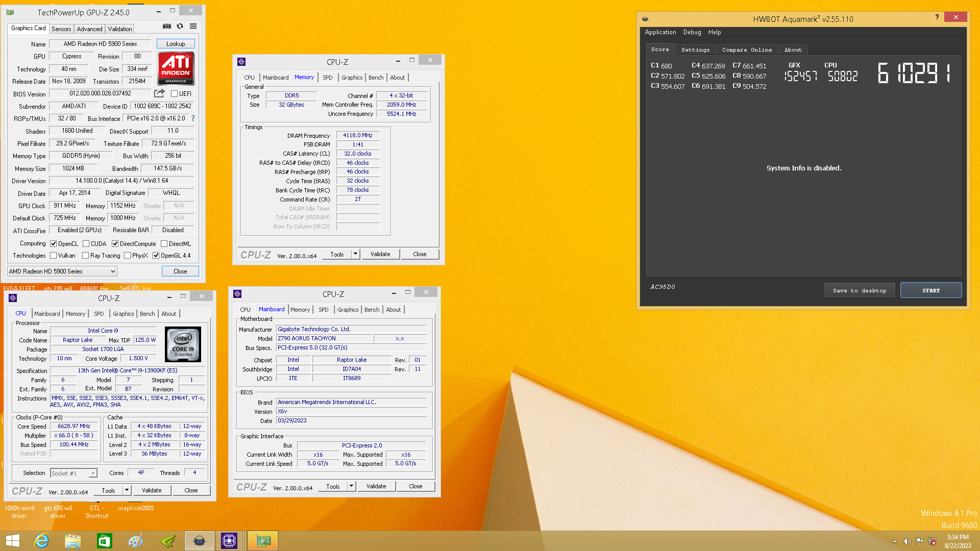This screenshot has height=551, width=980.
Task: Click Save to desktop button
Action: tap(860, 290)
